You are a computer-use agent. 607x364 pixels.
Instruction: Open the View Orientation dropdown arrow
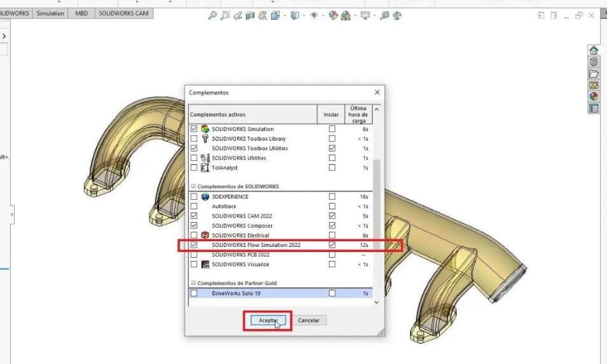284,16
